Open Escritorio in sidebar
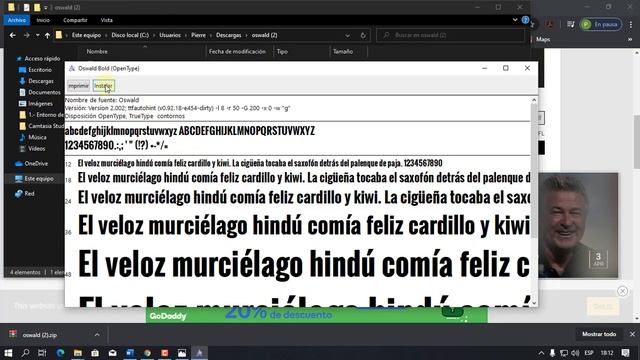The image size is (640, 360). [x=40, y=70]
